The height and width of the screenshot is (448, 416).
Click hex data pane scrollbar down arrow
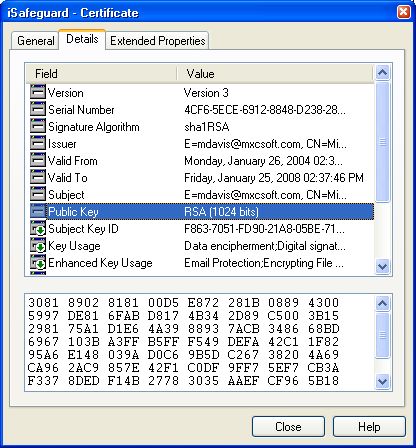point(382,381)
